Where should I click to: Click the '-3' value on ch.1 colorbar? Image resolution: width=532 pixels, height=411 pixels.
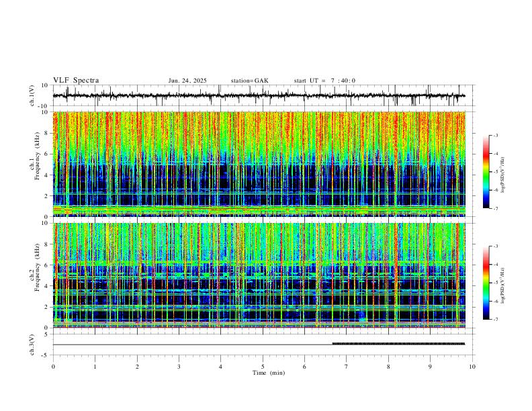tap(496, 135)
